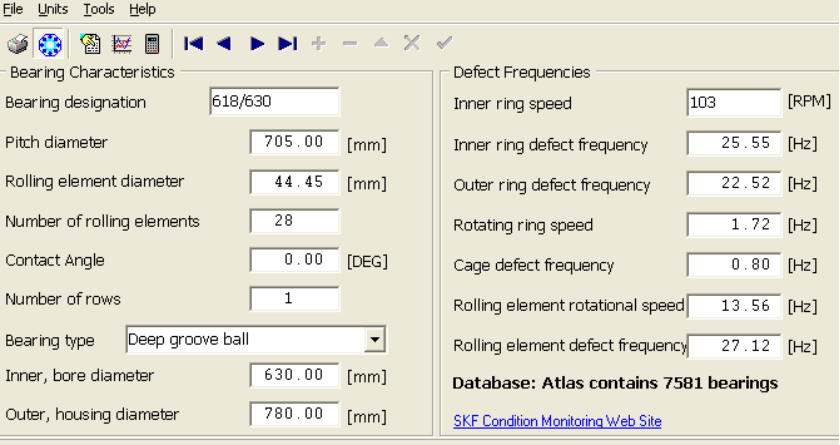Open the File menu

click(13, 9)
